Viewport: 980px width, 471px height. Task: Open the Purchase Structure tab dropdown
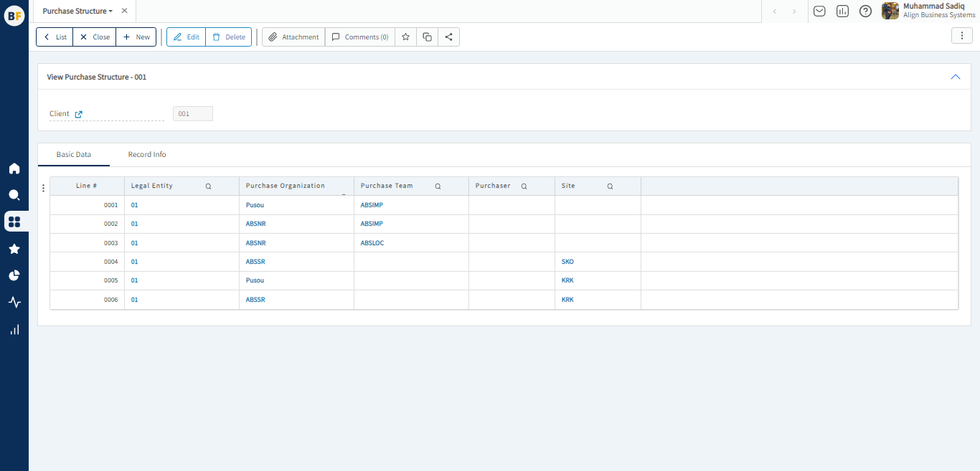(110, 11)
